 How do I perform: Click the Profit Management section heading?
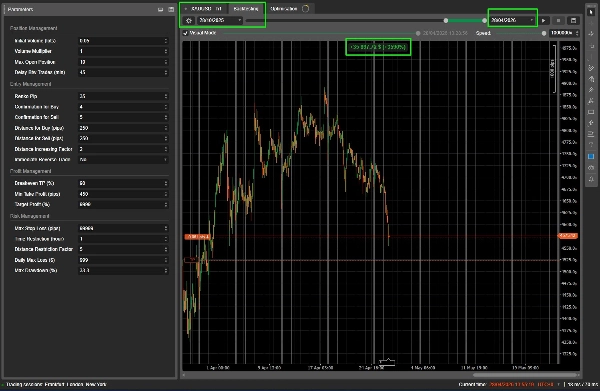tap(31, 171)
